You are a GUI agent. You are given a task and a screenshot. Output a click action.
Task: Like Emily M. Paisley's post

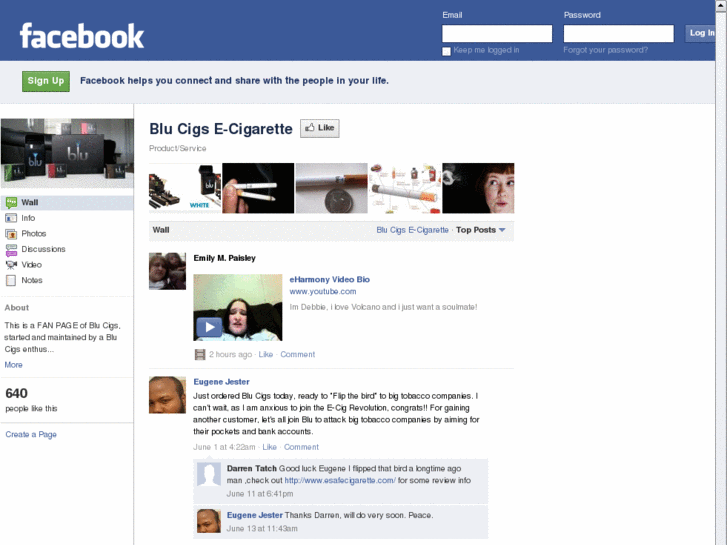coord(266,354)
